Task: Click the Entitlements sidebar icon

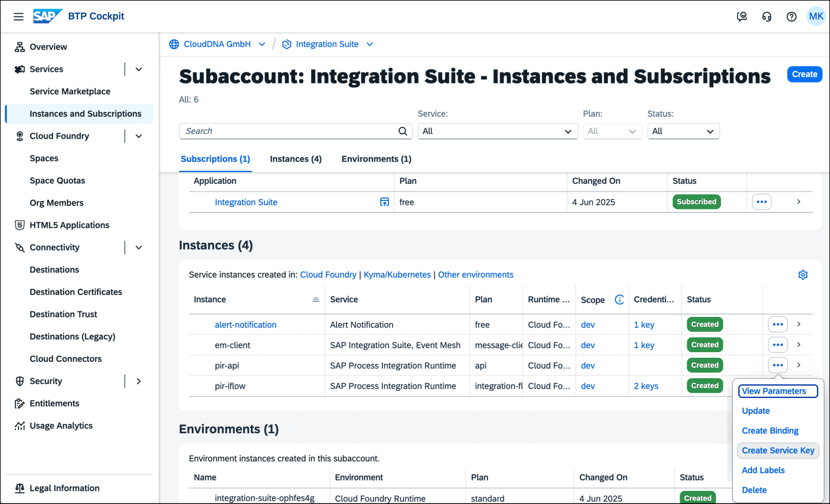Action: pyautogui.click(x=19, y=404)
